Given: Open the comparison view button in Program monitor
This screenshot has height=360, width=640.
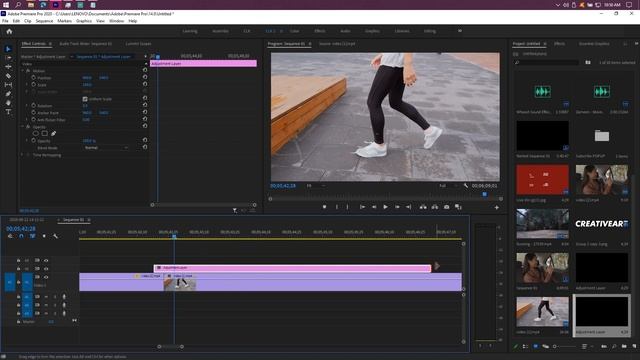Looking at the screenshot, I should pyautogui.click(x=458, y=207).
